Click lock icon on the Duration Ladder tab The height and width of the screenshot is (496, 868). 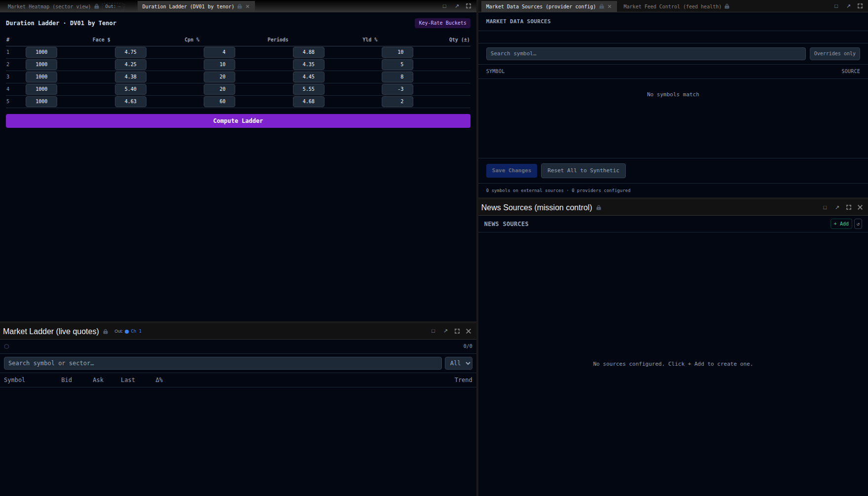(x=240, y=6)
